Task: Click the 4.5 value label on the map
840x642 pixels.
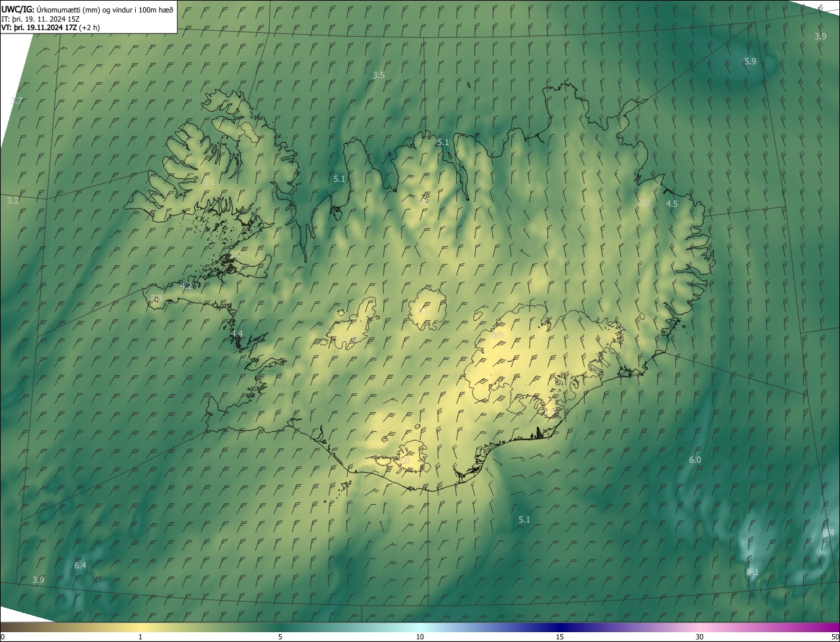Action: (x=672, y=204)
